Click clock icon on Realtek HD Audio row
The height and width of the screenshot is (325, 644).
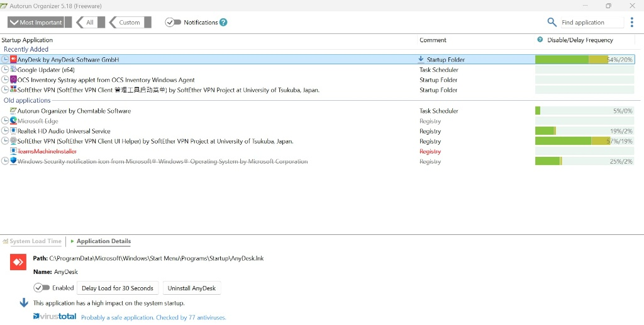(5, 131)
